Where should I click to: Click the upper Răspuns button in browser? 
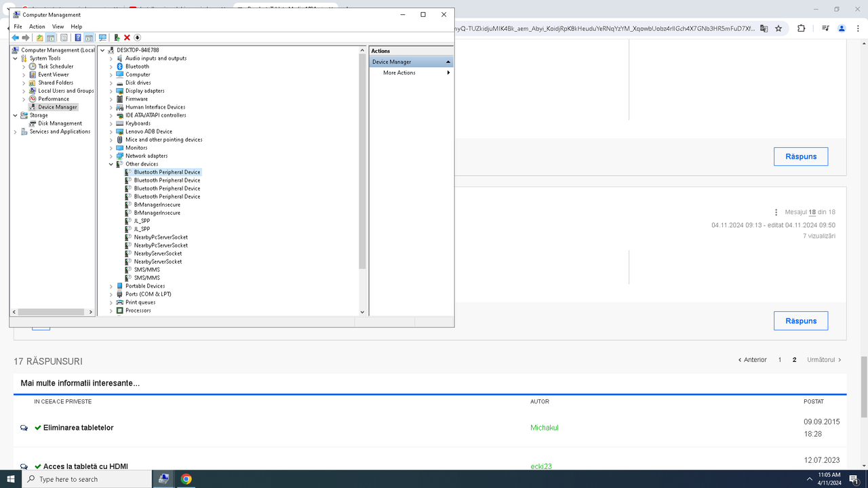(801, 157)
